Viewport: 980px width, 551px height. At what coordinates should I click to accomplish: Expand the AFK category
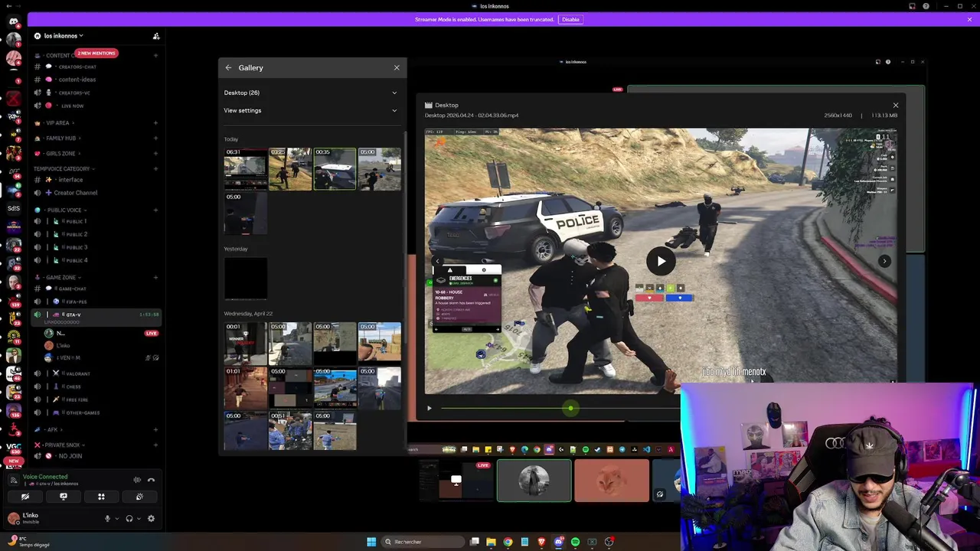pos(48,429)
